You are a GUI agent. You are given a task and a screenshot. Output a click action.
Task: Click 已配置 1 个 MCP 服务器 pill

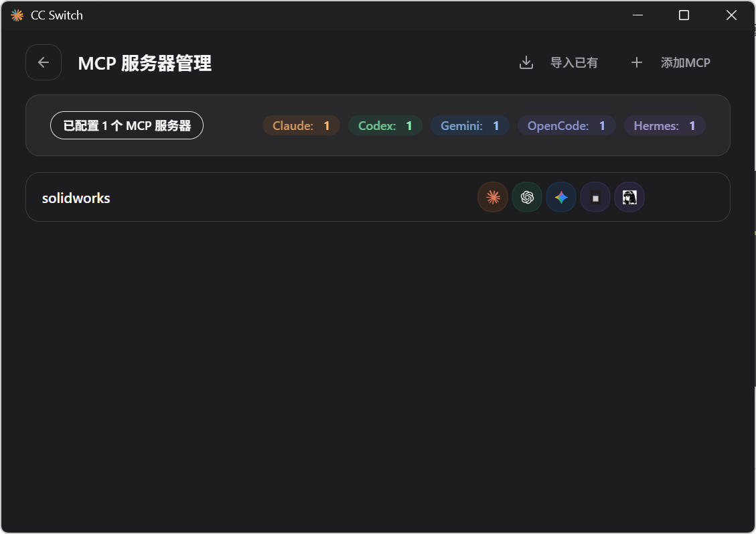tap(127, 125)
